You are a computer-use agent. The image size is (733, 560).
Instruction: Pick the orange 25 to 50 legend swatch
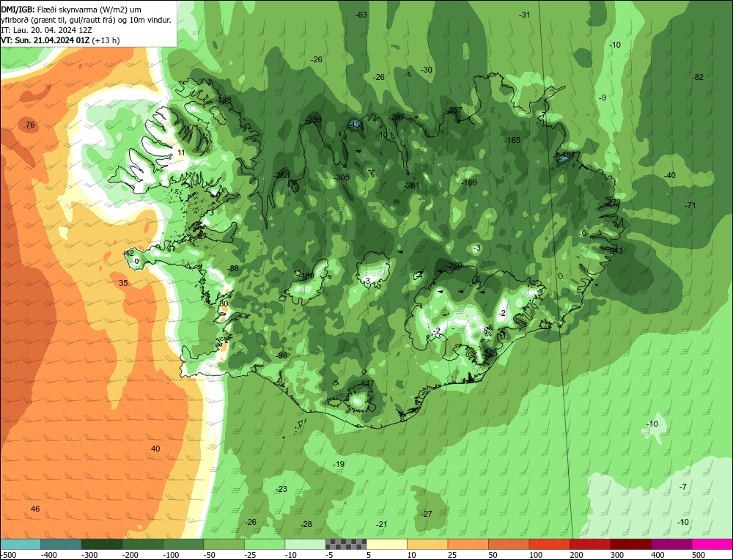pyautogui.click(x=468, y=544)
